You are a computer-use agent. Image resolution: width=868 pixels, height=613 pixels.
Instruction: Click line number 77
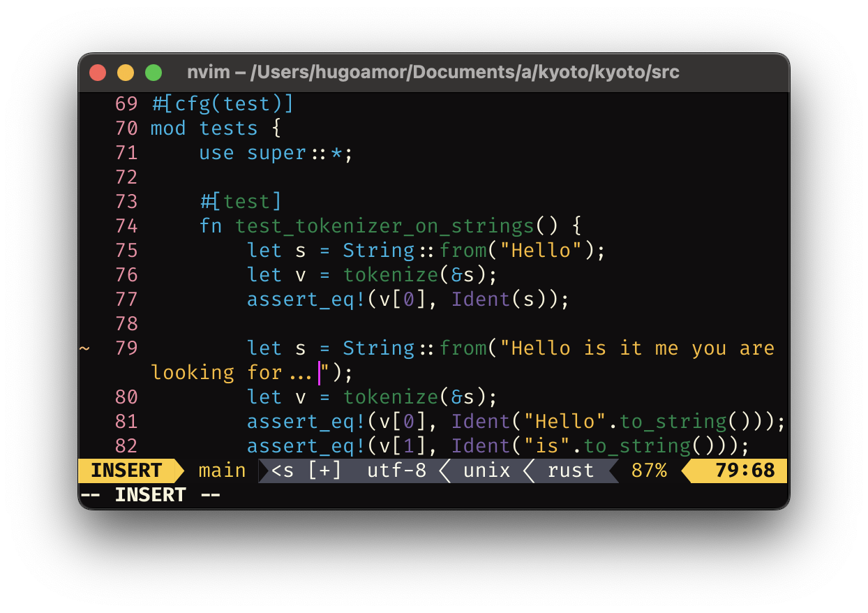pyautogui.click(x=126, y=300)
